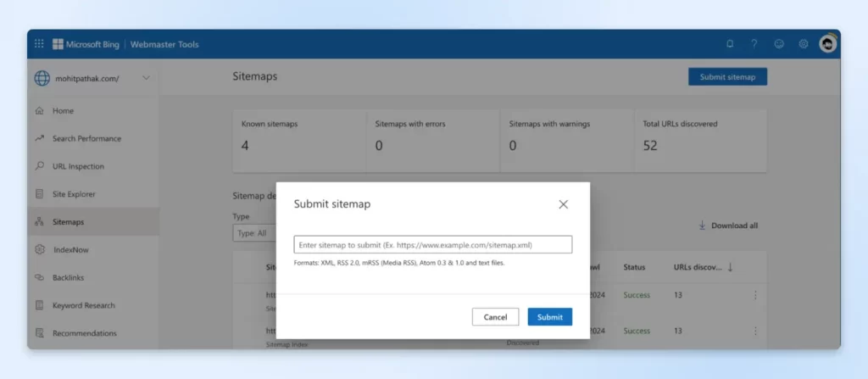Open the settings gear icon
Screen dimensions: 868x379
[803, 44]
